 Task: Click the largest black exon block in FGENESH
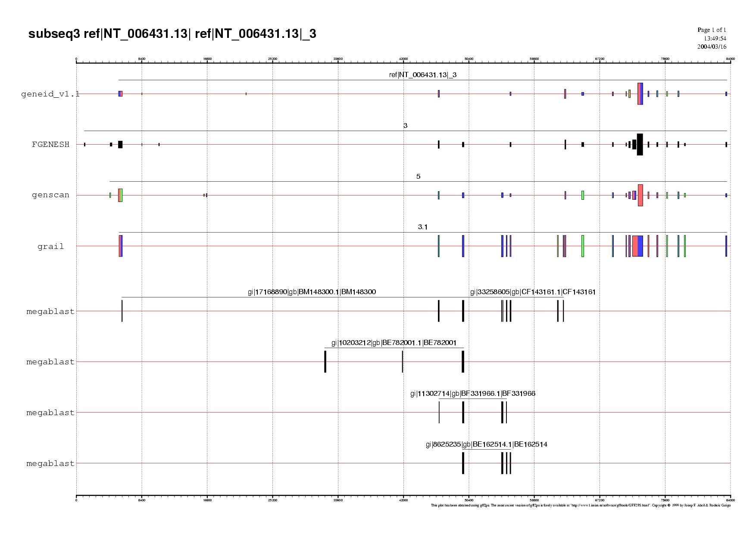[640, 144]
